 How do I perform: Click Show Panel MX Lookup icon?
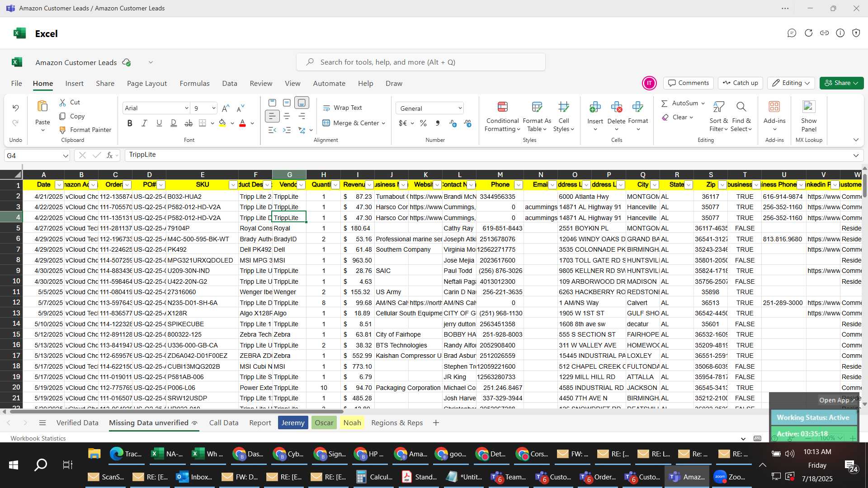(808, 107)
